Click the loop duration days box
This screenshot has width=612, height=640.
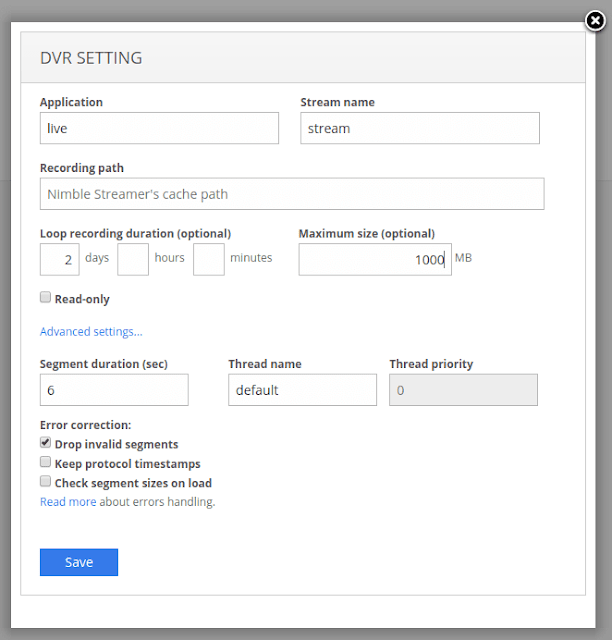[x=59, y=259]
